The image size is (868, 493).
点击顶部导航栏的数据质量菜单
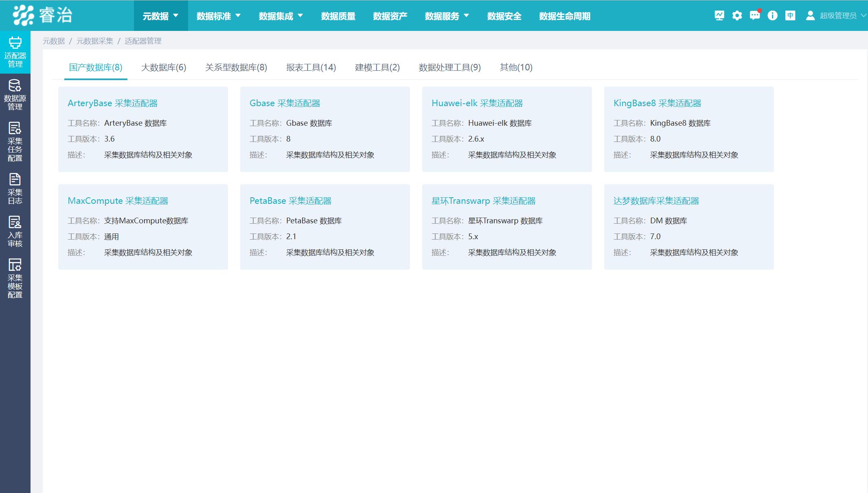(x=338, y=16)
